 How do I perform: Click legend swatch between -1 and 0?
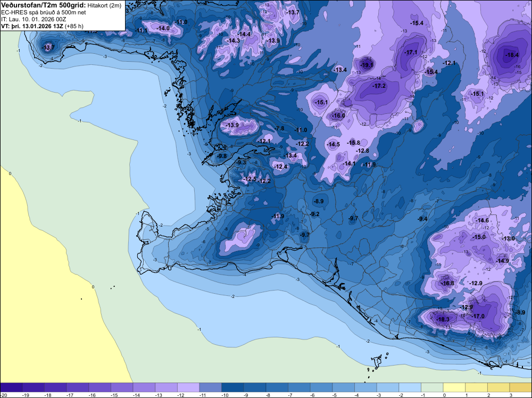(x=432, y=387)
